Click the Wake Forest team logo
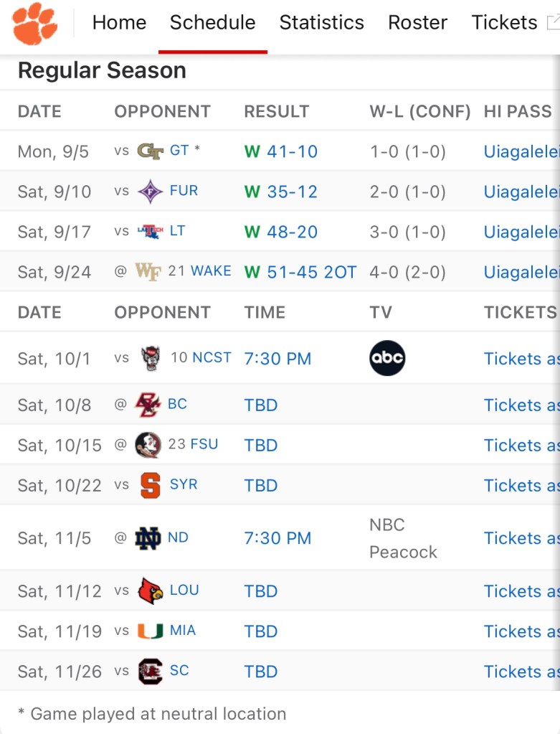 (x=148, y=272)
